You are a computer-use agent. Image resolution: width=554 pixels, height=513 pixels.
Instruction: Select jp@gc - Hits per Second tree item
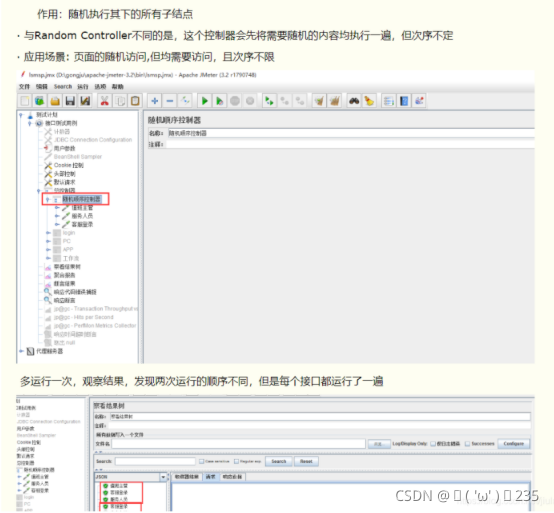point(79,317)
